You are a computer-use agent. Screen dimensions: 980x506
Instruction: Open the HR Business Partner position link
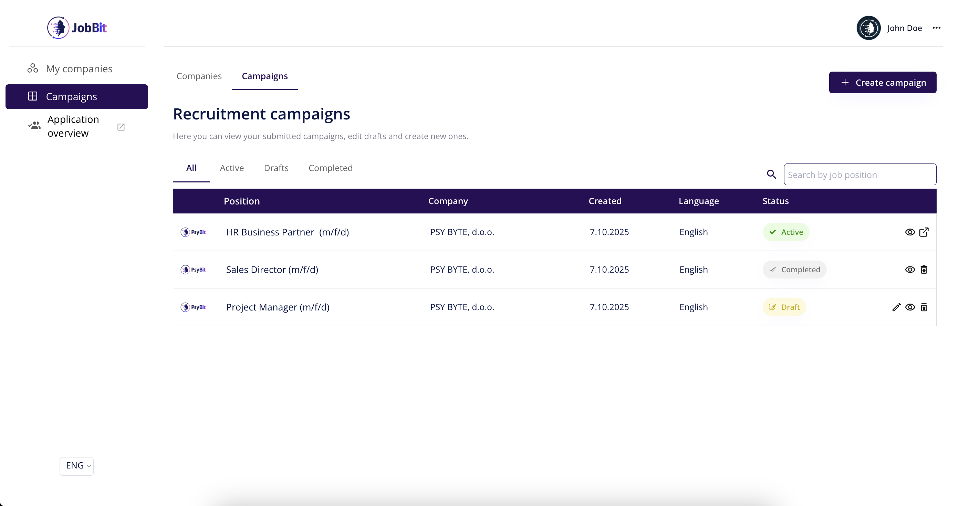[287, 232]
